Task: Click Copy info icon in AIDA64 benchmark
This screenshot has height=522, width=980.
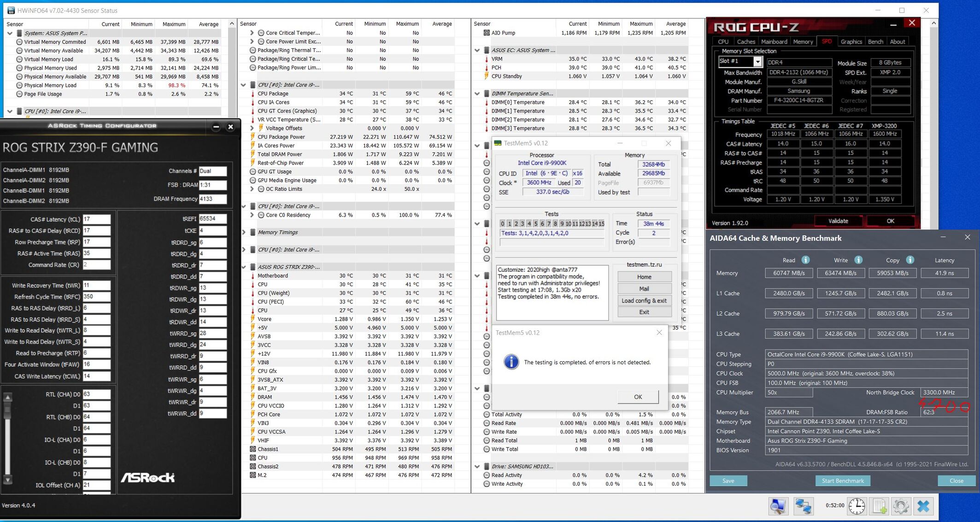Action: pos(910,260)
